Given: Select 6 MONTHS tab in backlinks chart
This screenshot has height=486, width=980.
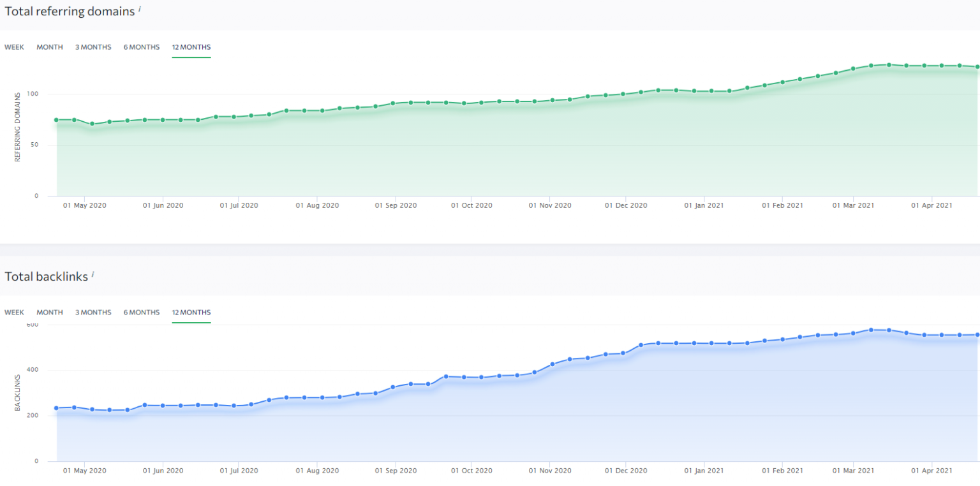Looking at the screenshot, I should click(142, 313).
